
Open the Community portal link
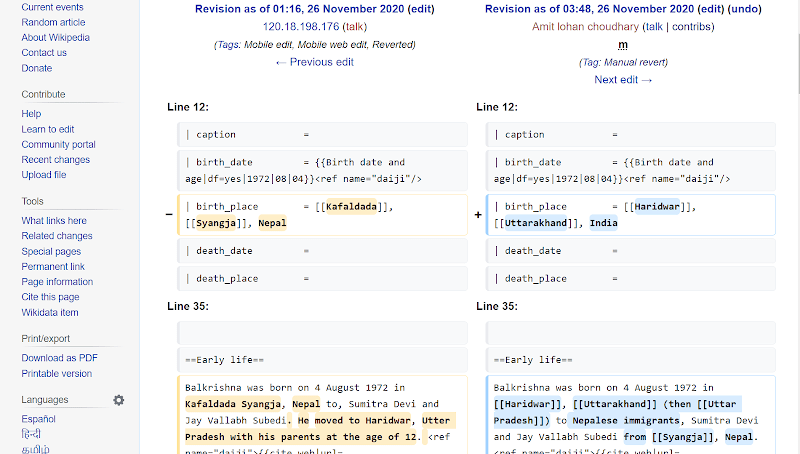click(x=59, y=145)
